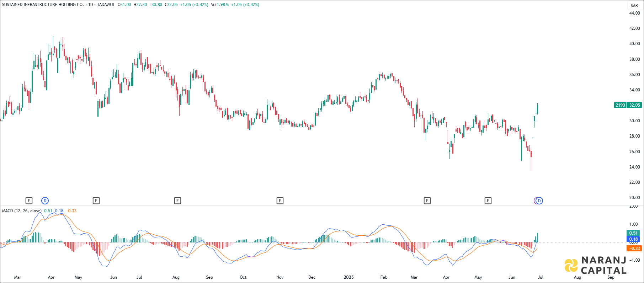Click the 20.00 price axis level

[634, 198]
